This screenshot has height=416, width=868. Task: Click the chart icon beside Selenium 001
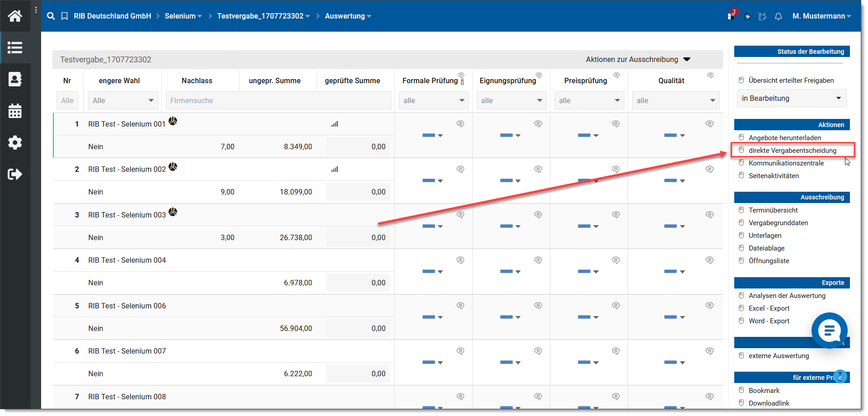pos(173,121)
